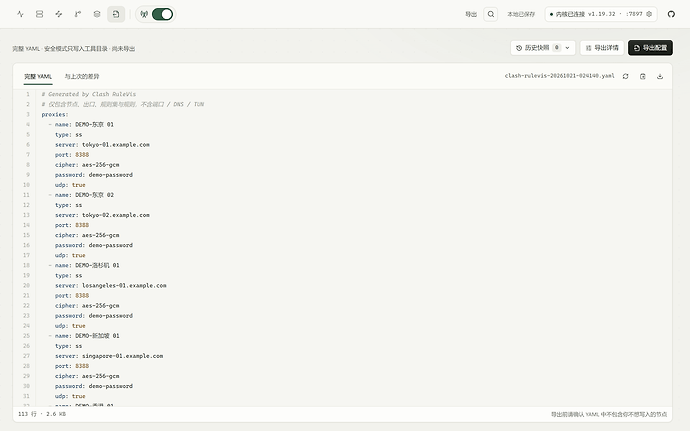
Task: Click the footer warning 导出前请确认 YAML
Action: coord(609,414)
